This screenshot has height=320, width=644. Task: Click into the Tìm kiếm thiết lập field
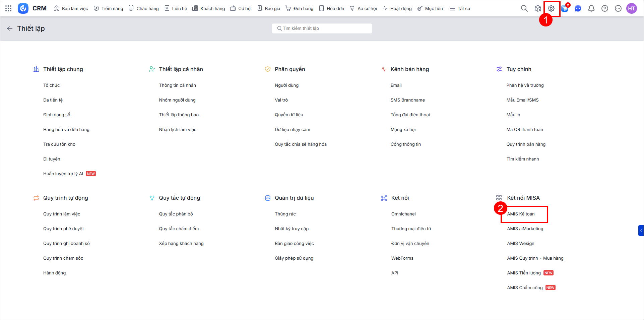pos(322,28)
